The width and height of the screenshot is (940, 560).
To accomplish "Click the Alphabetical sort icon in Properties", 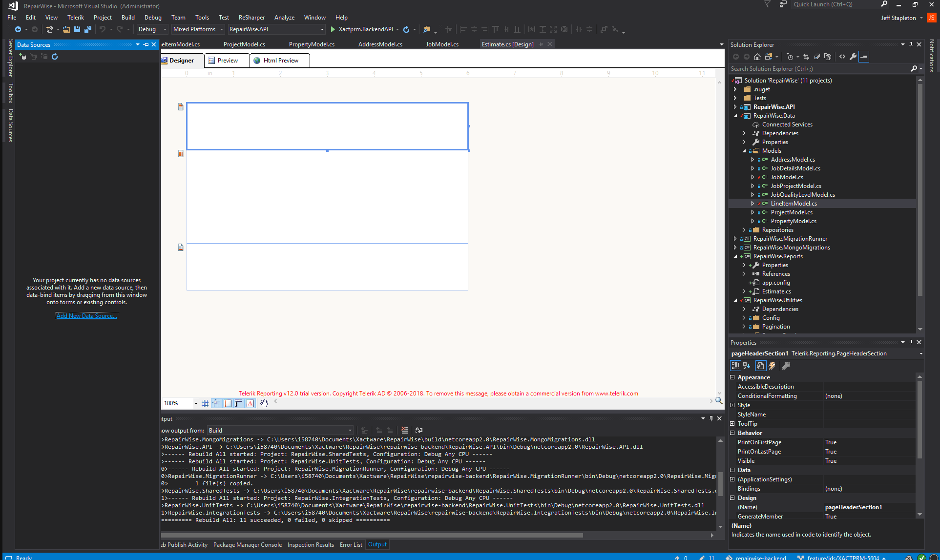I will coord(747,366).
